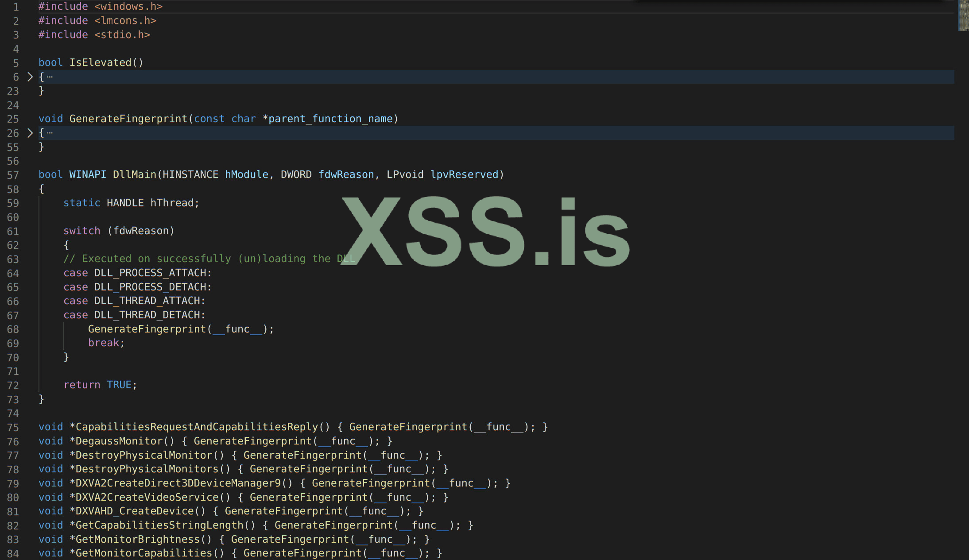Click GenerateFingerprint in its definition on line 25
This screenshot has height=560, width=969.
(x=128, y=119)
